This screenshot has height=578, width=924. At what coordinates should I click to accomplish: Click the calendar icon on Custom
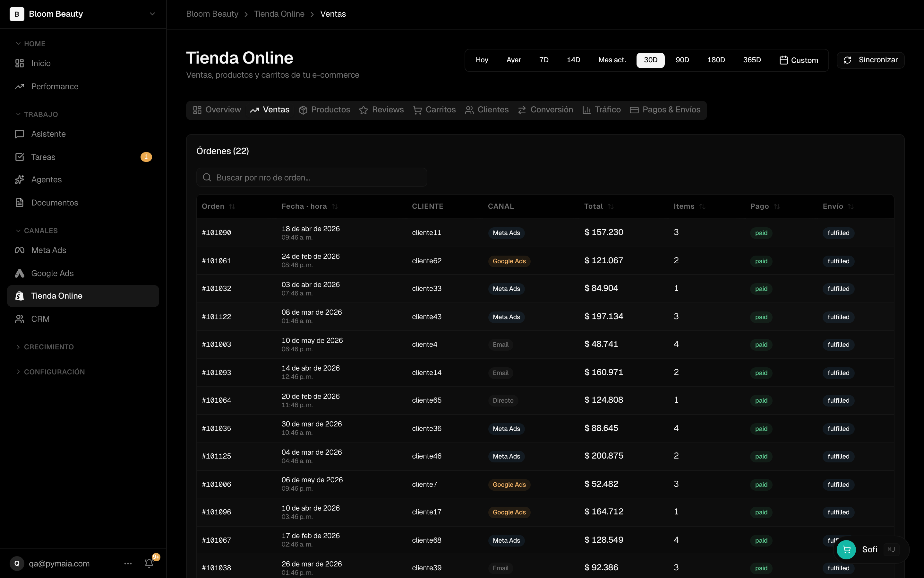pyautogui.click(x=783, y=60)
